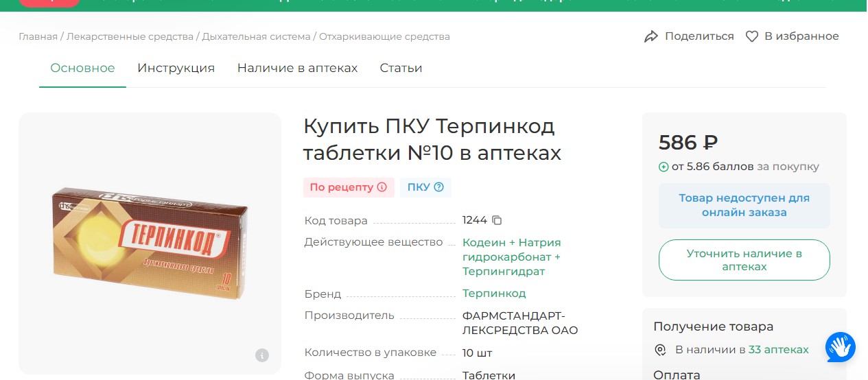Open the 'Наличие в аптеках' tab
868x380 pixels.
click(297, 68)
